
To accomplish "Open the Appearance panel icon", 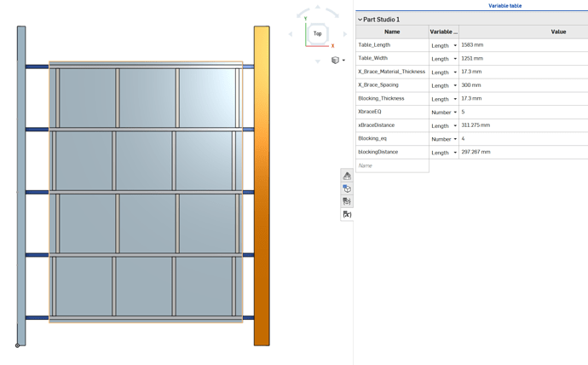I will coord(347,176).
